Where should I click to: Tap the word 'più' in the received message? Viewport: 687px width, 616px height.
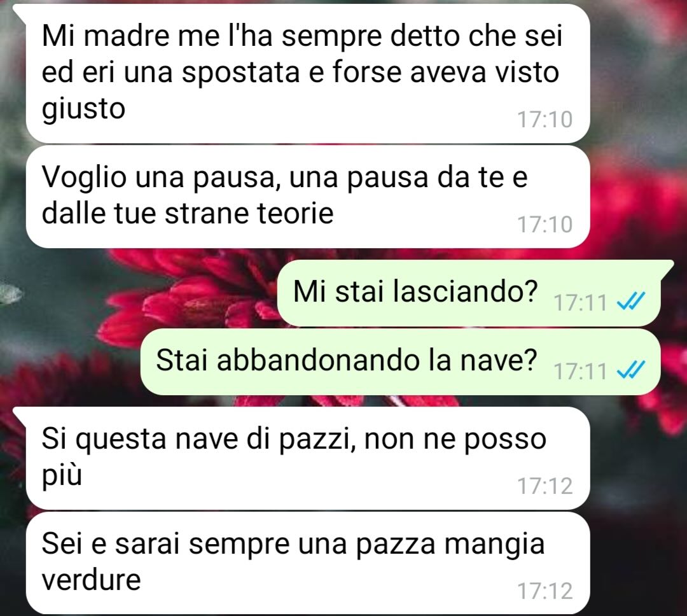(x=62, y=476)
